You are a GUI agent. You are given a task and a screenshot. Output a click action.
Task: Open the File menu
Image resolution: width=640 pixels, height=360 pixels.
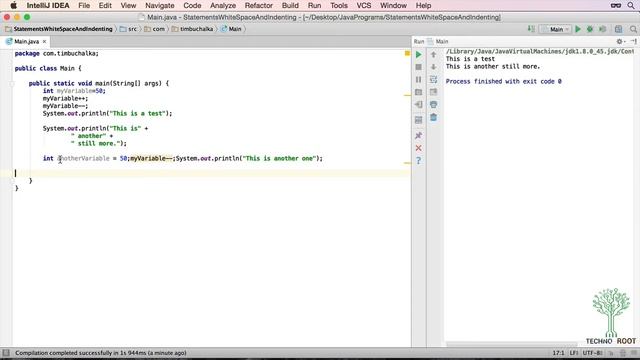[x=84, y=6]
